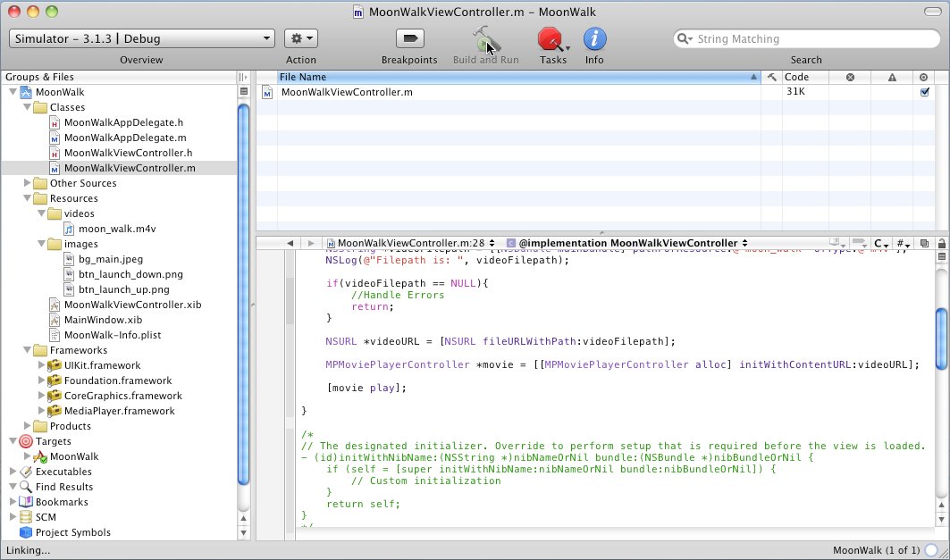Expand the SCM group
The height and width of the screenshot is (560, 950).
pos(13,517)
